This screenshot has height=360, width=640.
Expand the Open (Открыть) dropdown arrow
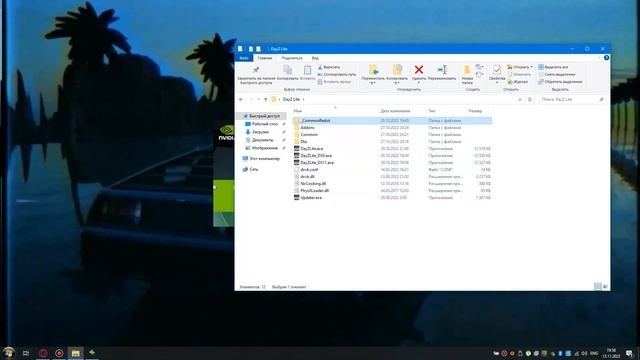pos(531,67)
